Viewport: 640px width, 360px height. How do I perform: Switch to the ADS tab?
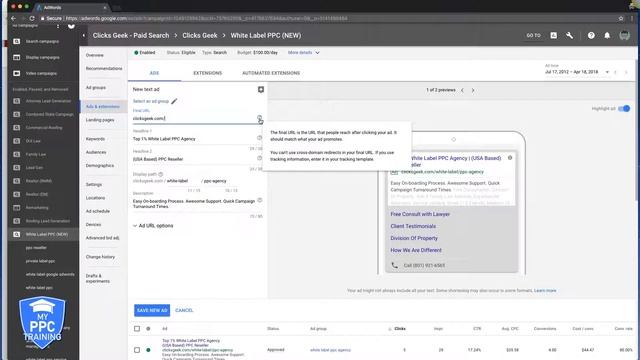(154, 73)
